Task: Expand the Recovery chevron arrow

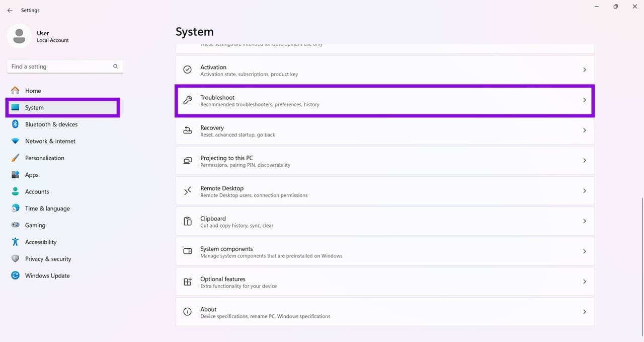Action: [584, 130]
